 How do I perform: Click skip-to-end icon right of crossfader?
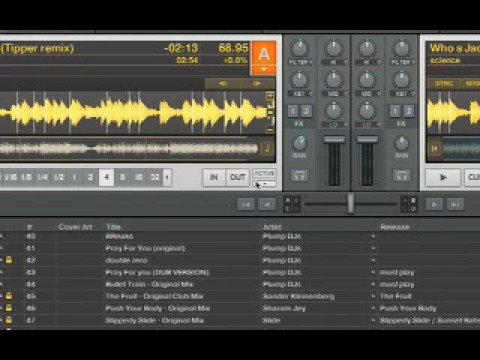click(455, 204)
